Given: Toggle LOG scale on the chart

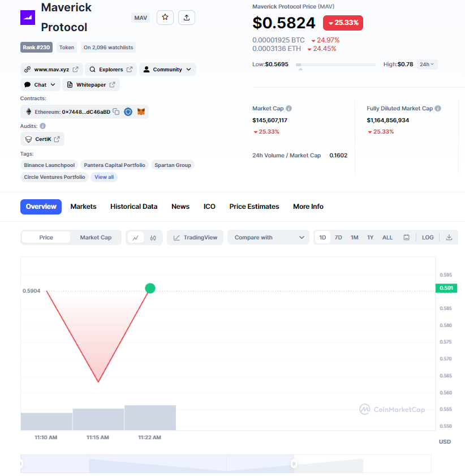Looking at the screenshot, I should tap(428, 238).
